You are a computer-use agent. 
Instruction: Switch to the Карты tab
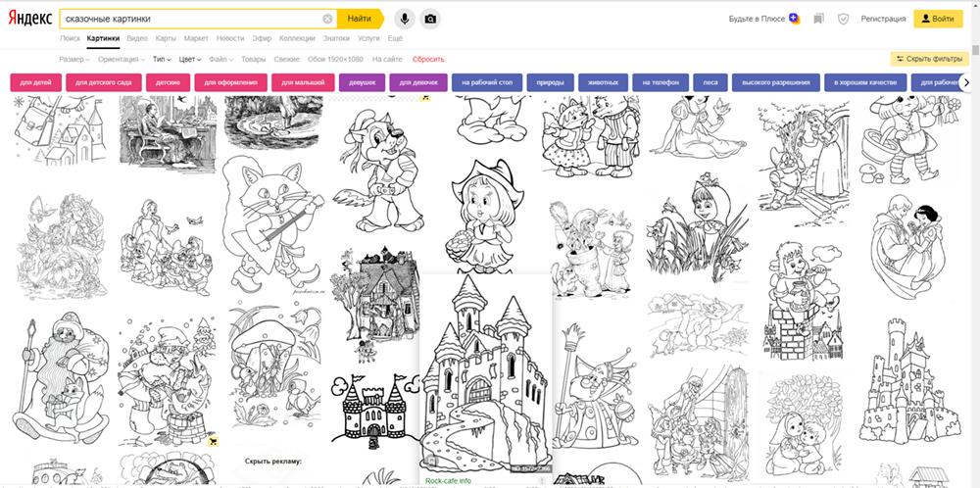(x=166, y=38)
